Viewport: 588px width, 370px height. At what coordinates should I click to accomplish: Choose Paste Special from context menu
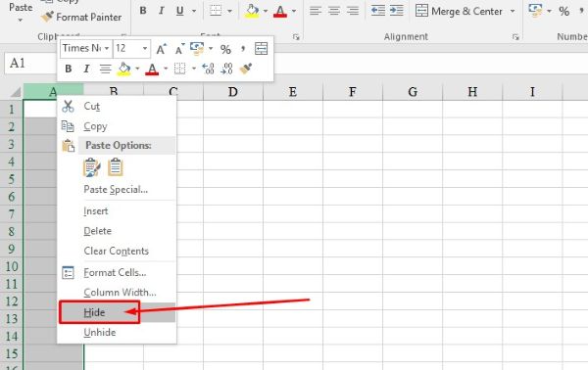coord(117,190)
